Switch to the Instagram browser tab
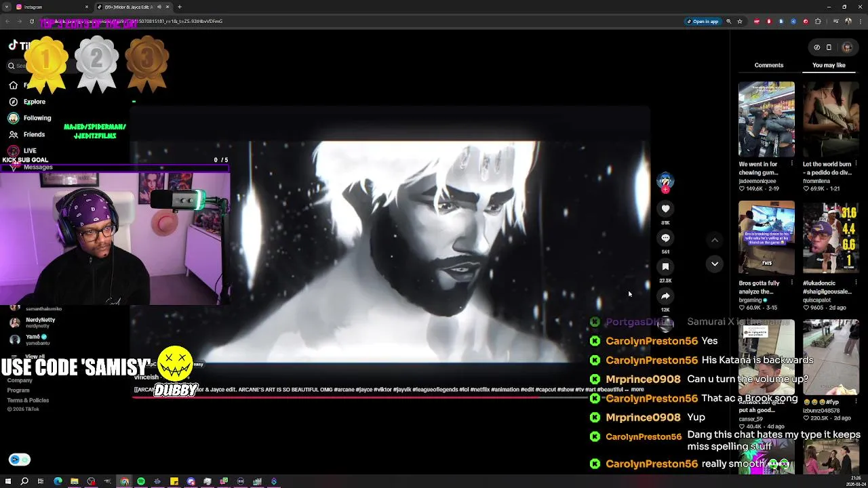The width and height of the screenshot is (868, 488). point(52,7)
